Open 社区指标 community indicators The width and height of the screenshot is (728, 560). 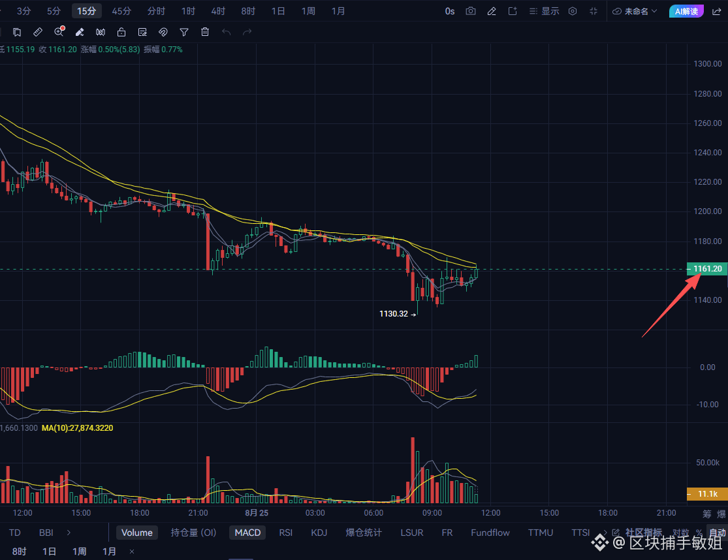coord(643,533)
